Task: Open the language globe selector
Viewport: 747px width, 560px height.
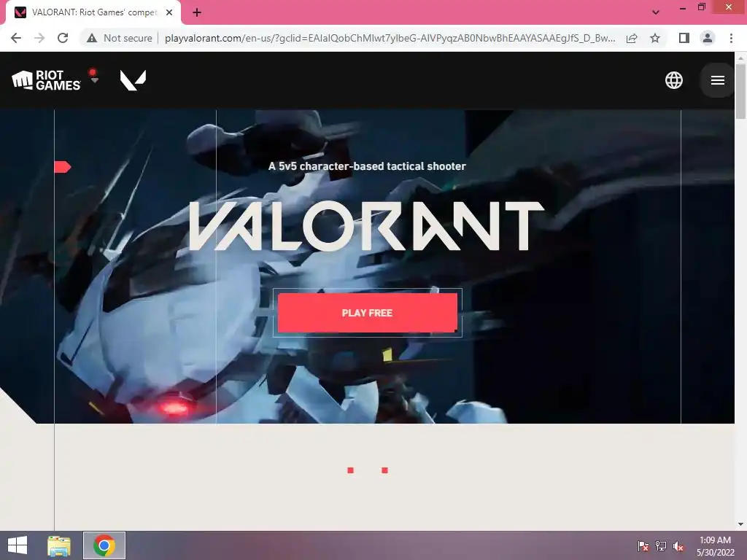Action: (673, 80)
